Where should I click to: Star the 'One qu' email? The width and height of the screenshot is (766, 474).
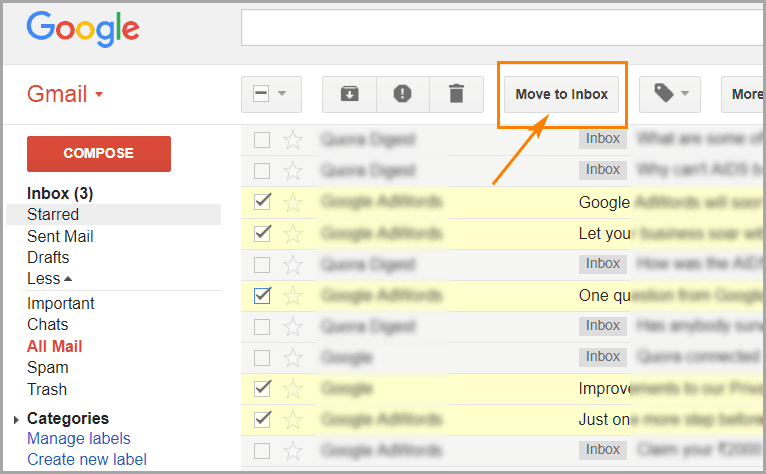[293, 296]
